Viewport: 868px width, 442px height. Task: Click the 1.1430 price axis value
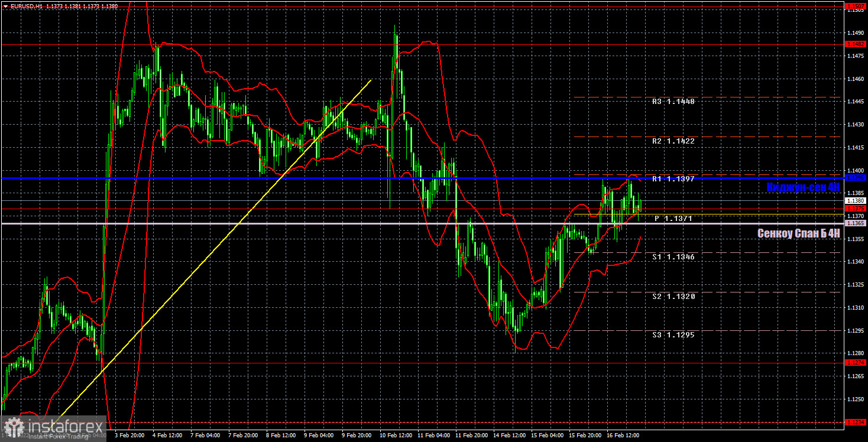pyautogui.click(x=855, y=125)
